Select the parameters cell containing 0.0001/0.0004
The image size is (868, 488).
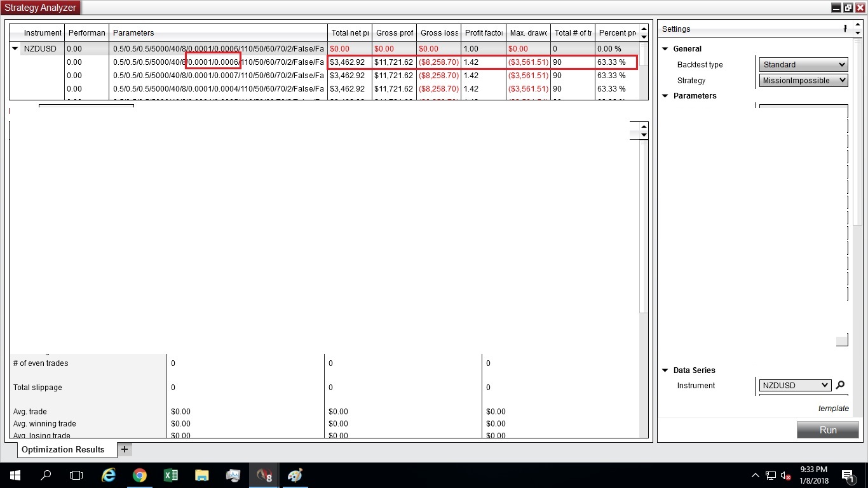218,89
